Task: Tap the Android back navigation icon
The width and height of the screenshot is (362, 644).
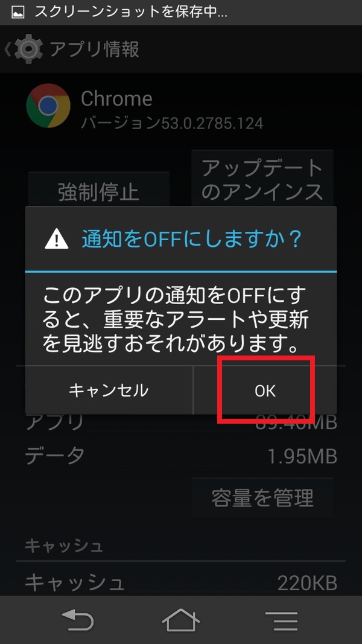Action: 78,620
